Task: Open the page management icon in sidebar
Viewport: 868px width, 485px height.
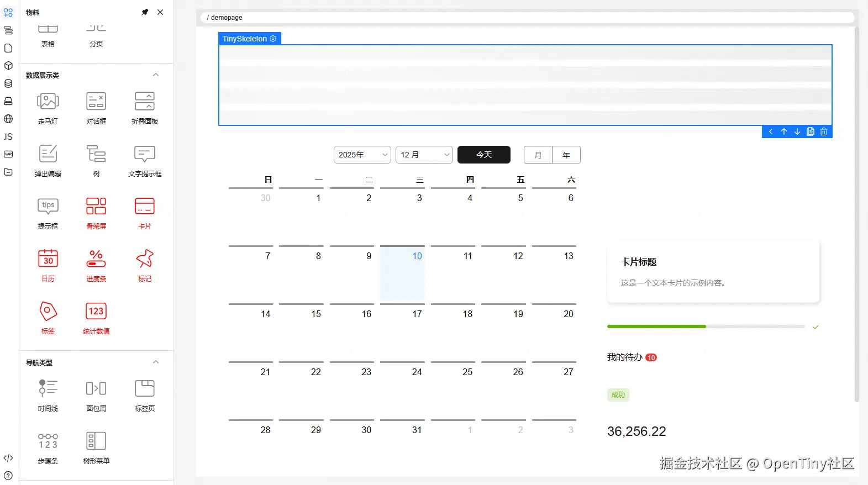Action: point(8,48)
